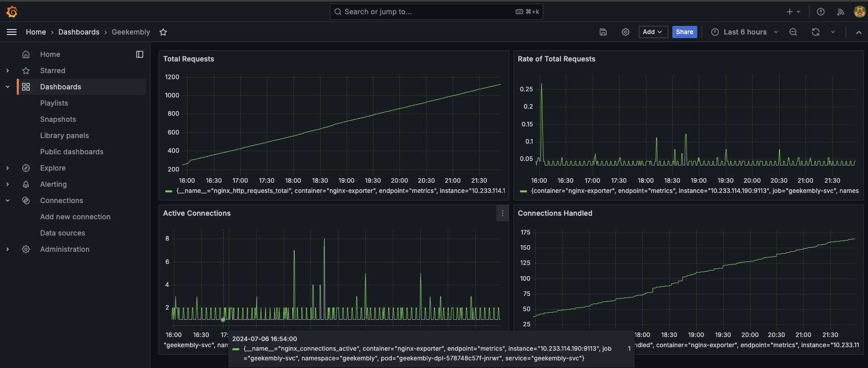868x368 pixels.
Task: Click the Grafana logo icon
Action: [x=12, y=12]
